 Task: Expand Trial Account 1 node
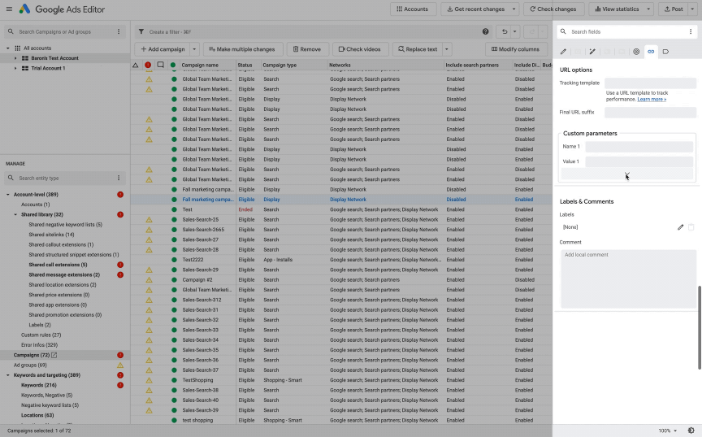pyautogui.click(x=15, y=68)
